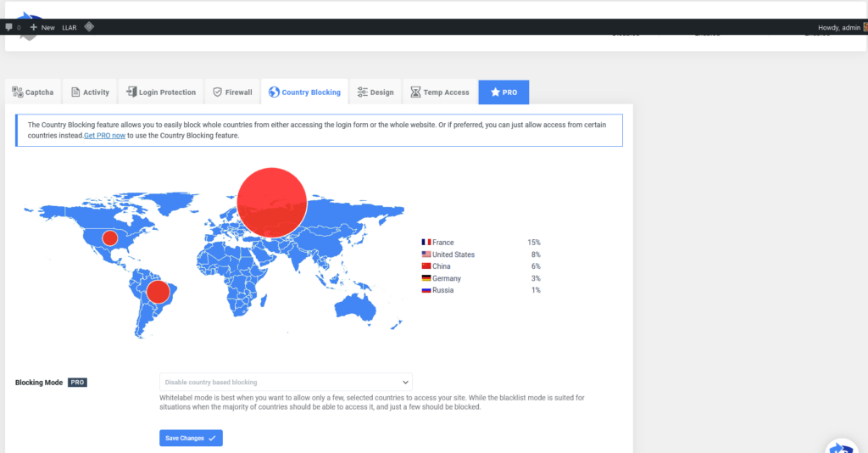Click the Country Blocking globe icon

(274, 92)
